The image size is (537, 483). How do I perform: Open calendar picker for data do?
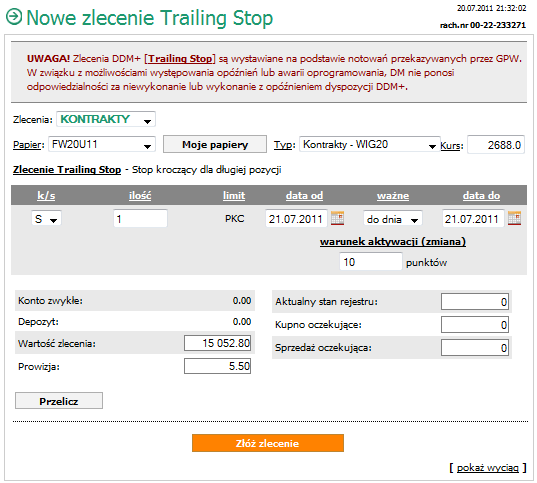pyautogui.click(x=514, y=219)
